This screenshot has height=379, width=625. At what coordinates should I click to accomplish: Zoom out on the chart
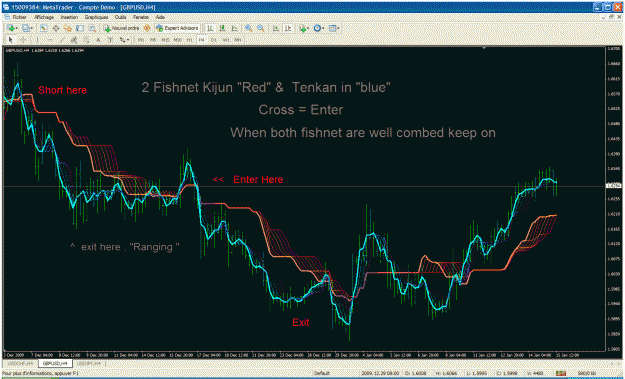(x=261, y=28)
